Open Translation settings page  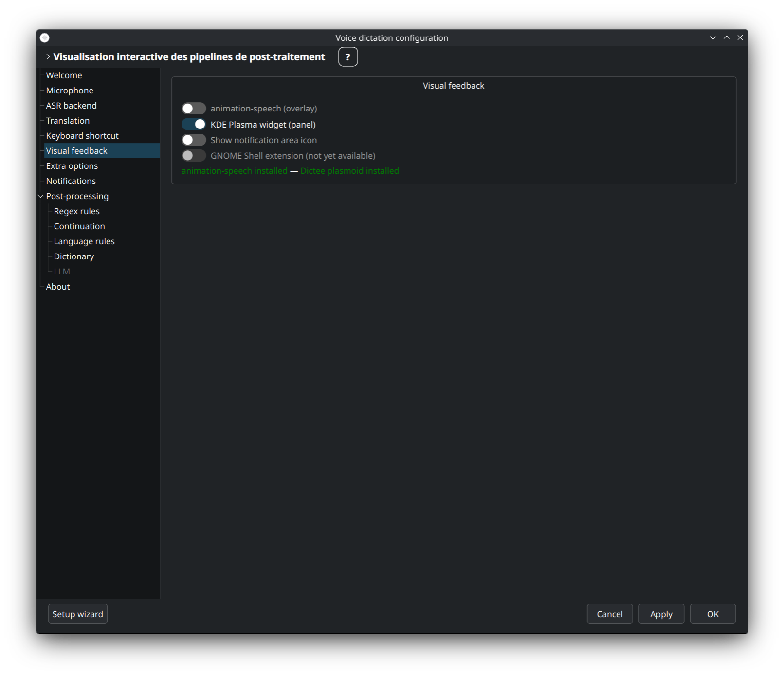68,121
